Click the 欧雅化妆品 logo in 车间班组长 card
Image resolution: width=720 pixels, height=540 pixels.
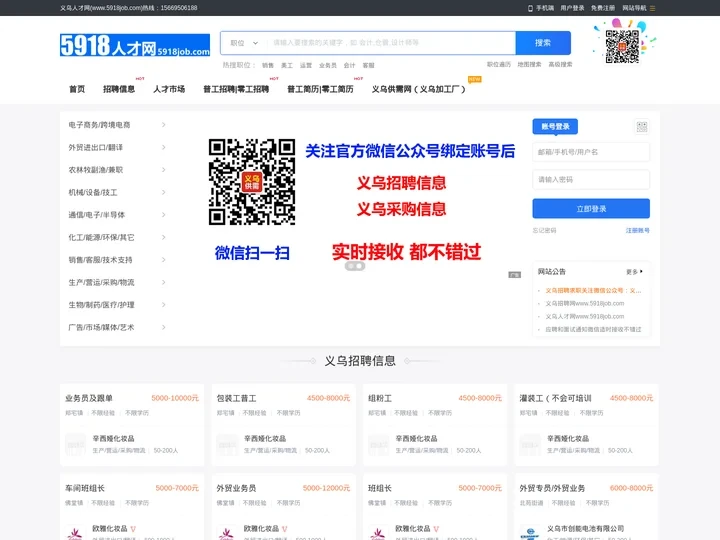tap(75, 533)
